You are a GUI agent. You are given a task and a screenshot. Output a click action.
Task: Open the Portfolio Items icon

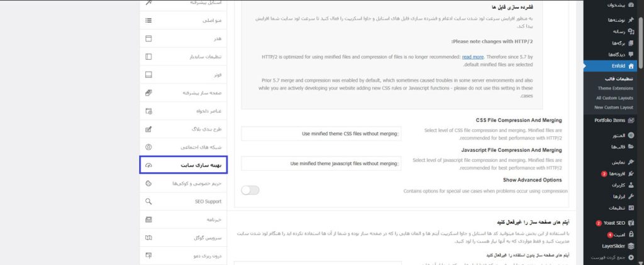tap(631, 120)
